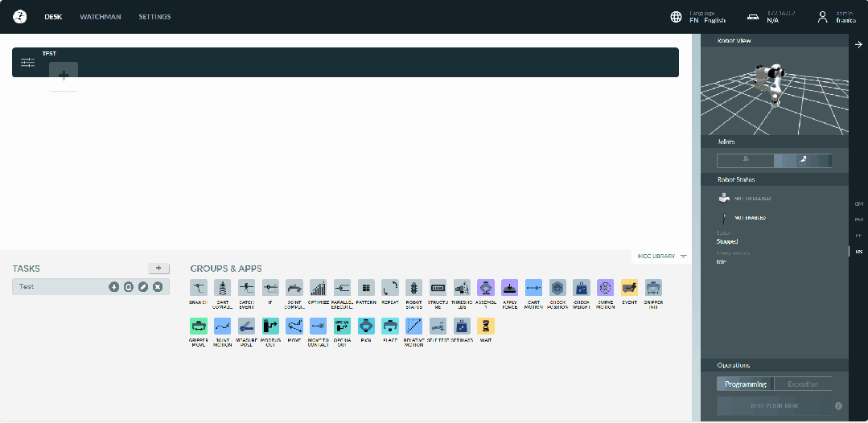
Task: Select the Measure Pose app icon
Action: (x=246, y=326)
